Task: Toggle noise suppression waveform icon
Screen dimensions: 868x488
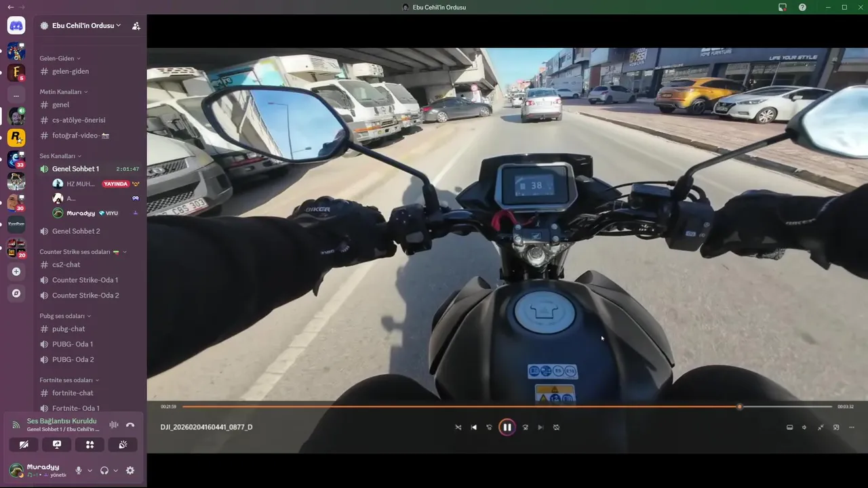Action: 114,425
